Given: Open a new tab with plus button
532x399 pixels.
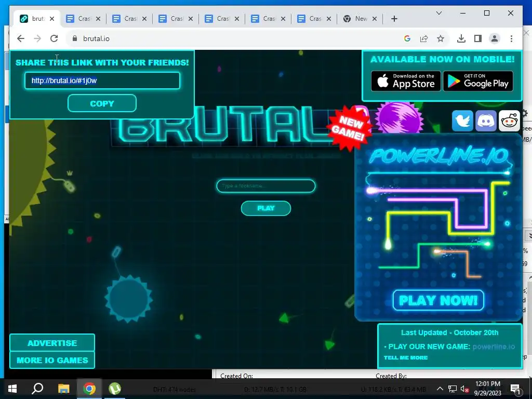Looking at the screenshot, I should 394,19.
